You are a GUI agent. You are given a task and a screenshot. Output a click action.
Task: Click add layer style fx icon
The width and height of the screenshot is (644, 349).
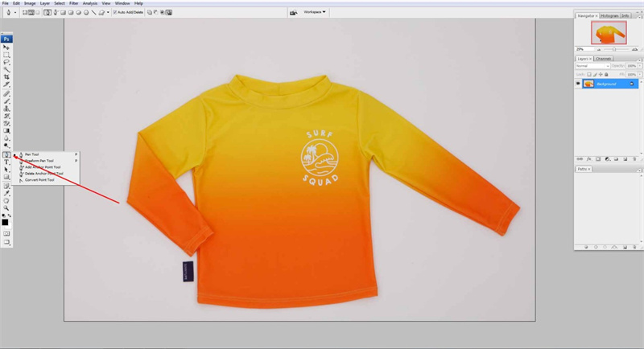[589, 158]
